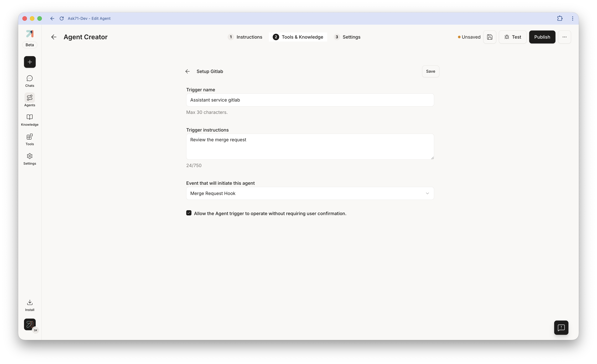Reload the page with refresh icon
Viewport: 597px width, 364px height.
62,18
